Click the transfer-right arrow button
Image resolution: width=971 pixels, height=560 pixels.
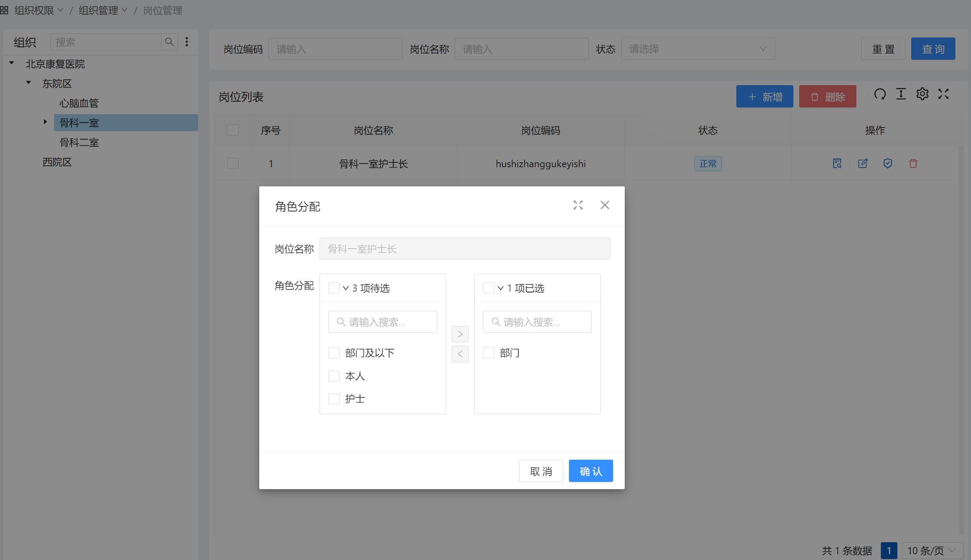pos(460,334)
